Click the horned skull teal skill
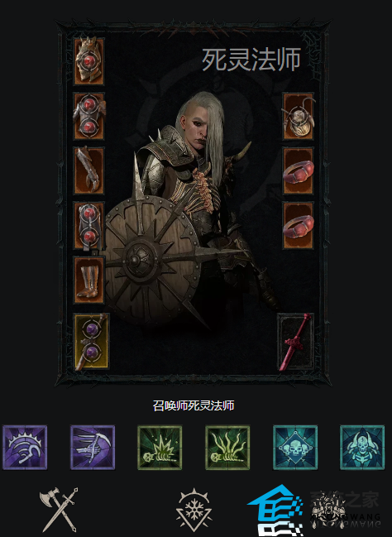Screen dimensions: 392x537 click(x=362, y=448)
